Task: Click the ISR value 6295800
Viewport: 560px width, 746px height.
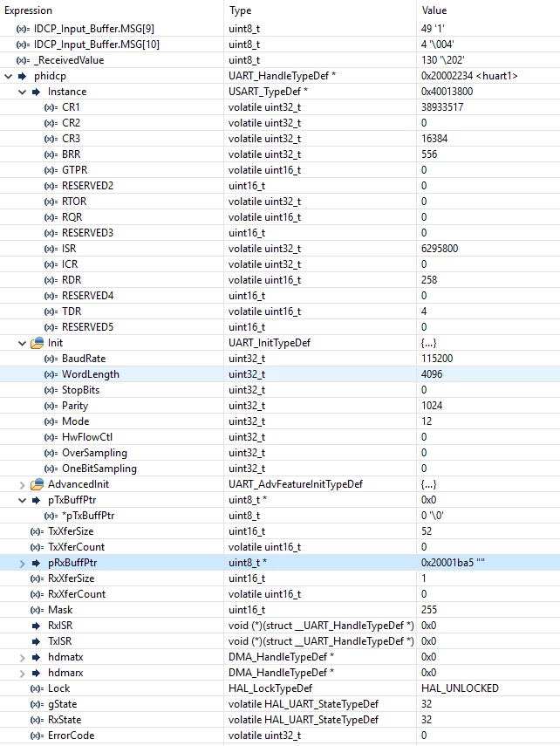Action: point(440,249)
